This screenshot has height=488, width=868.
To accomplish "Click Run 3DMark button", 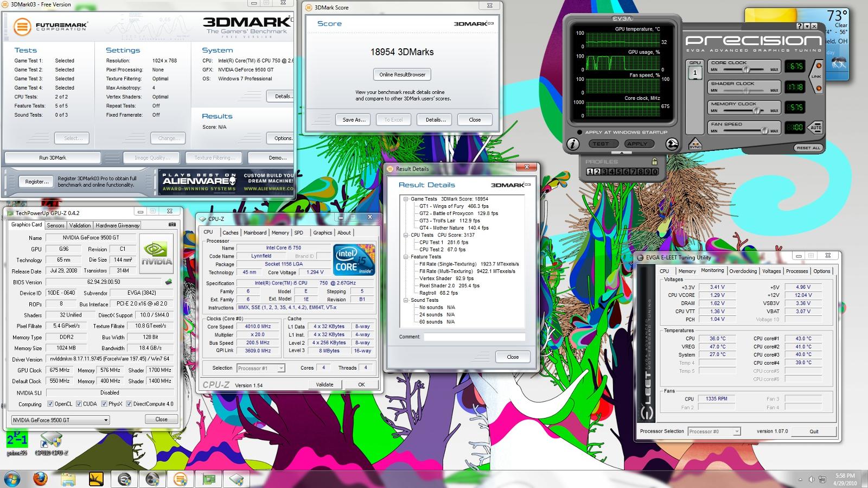I will click(53, 157).
